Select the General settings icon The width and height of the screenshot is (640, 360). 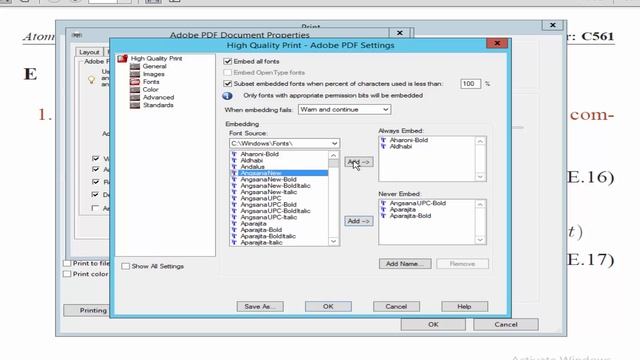coord(135,67)
